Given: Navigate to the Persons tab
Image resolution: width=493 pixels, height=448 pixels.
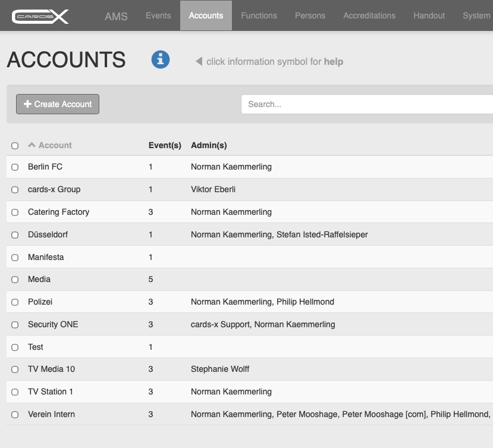Looking at the screenshot, I should tap(310, 15).
